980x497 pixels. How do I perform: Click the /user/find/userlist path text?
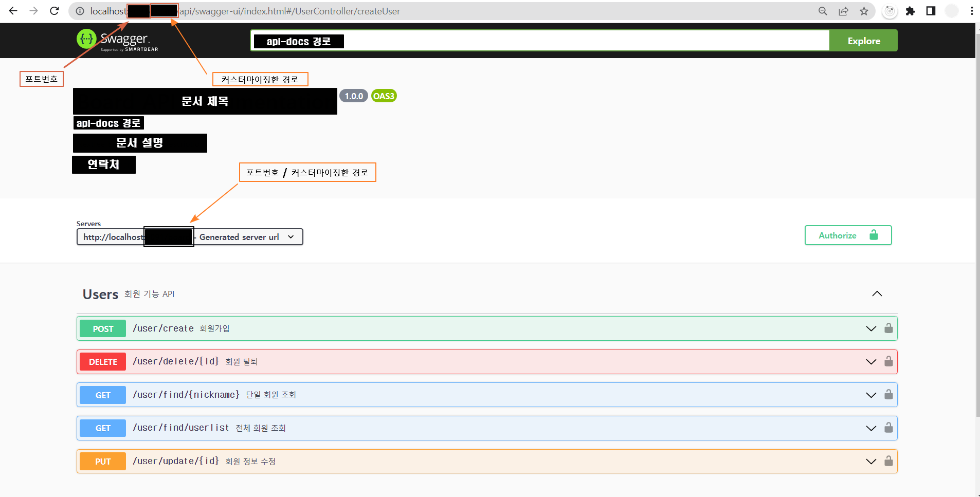tap(180, 428)
